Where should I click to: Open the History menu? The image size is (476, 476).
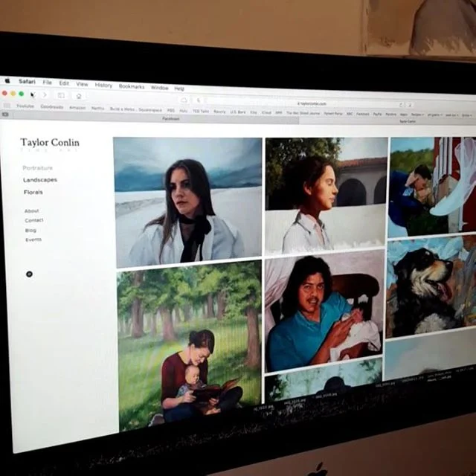(x=103, y=86)
